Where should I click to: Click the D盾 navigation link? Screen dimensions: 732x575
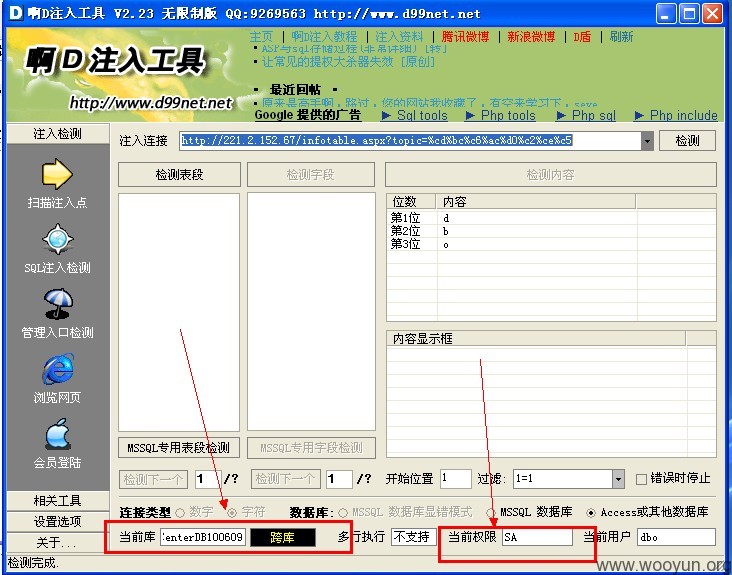[582, 36]
